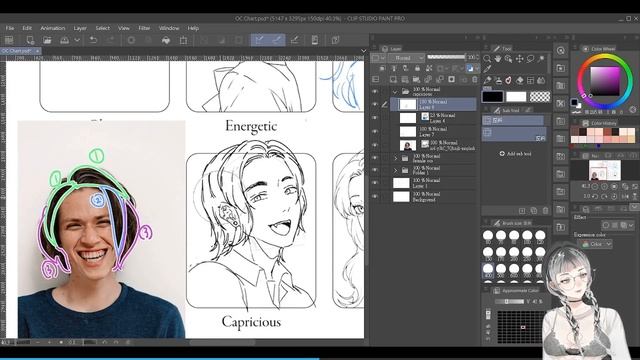Image resolution: width=640 pixels, height=360 pixels.
Task: Click the Lock layer padlock icon
Action: (x=417, y=69)
